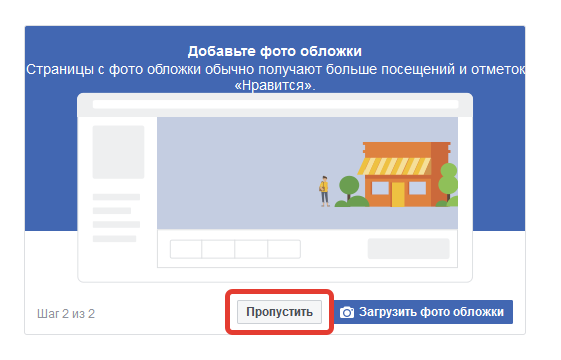Click the top gray line in the mockup sidebar
561x360 pixels.
(116, 197)
